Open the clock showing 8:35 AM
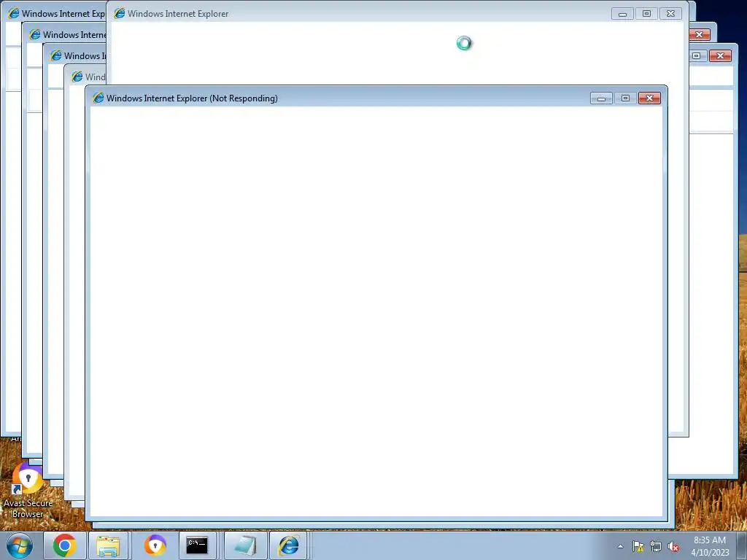 pyautogui.click(x=709, y=546)
